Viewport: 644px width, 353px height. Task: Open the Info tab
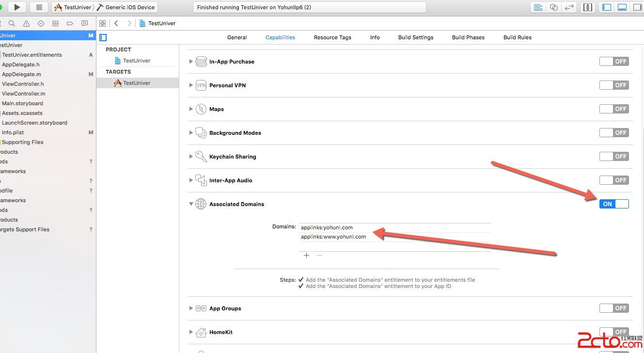click(x=375, y=37)
